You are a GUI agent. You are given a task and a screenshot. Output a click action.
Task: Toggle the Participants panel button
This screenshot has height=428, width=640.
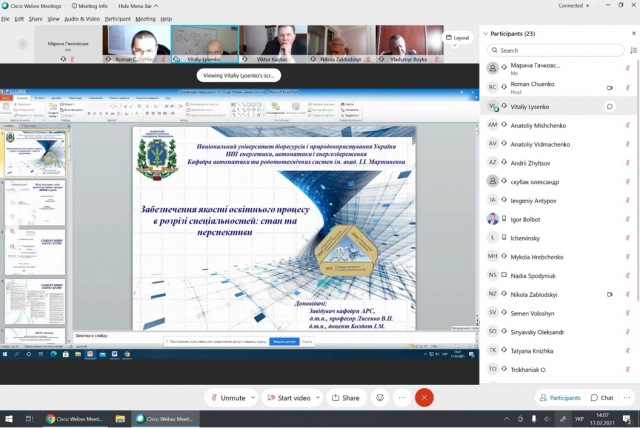click(x=560, y=397)
